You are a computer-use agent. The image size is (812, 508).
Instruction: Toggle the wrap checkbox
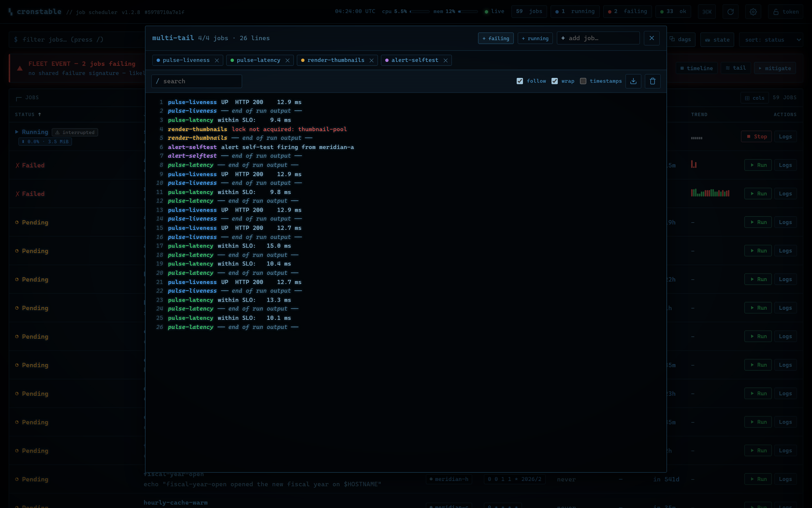point(555,81)
